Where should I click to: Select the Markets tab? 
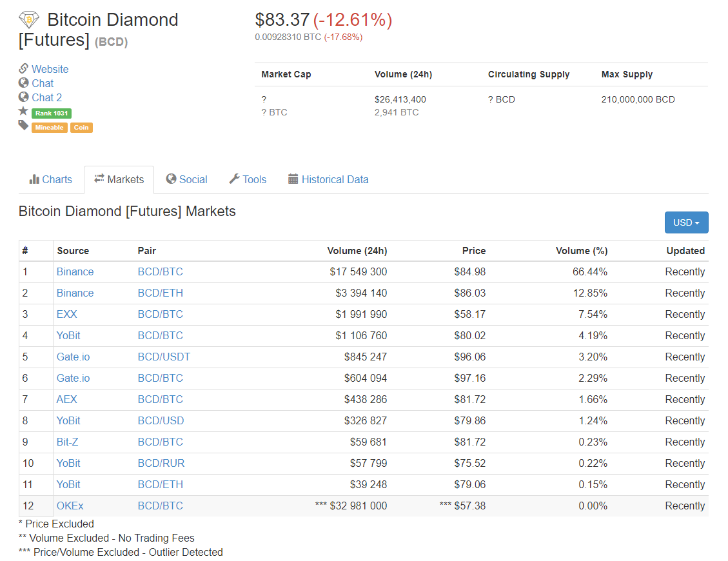(x=119, y=179)
